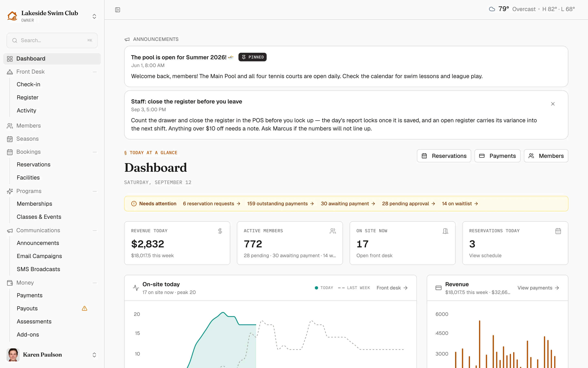Follow the View payments link

538,288
